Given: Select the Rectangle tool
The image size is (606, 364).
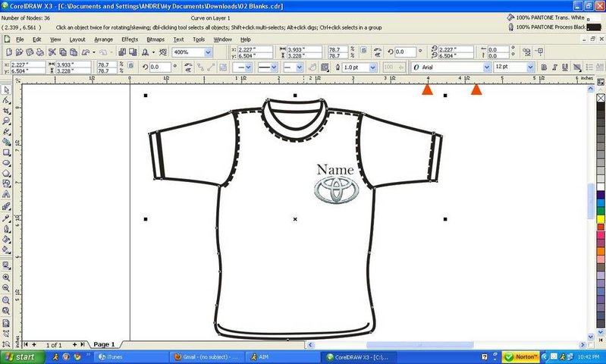Looking at the screenshot, I should pyautogui.click(x=6, y=152).
